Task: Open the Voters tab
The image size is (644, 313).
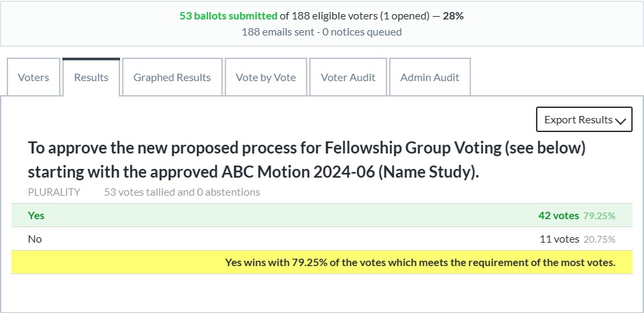Action: (x=34, y=77)
